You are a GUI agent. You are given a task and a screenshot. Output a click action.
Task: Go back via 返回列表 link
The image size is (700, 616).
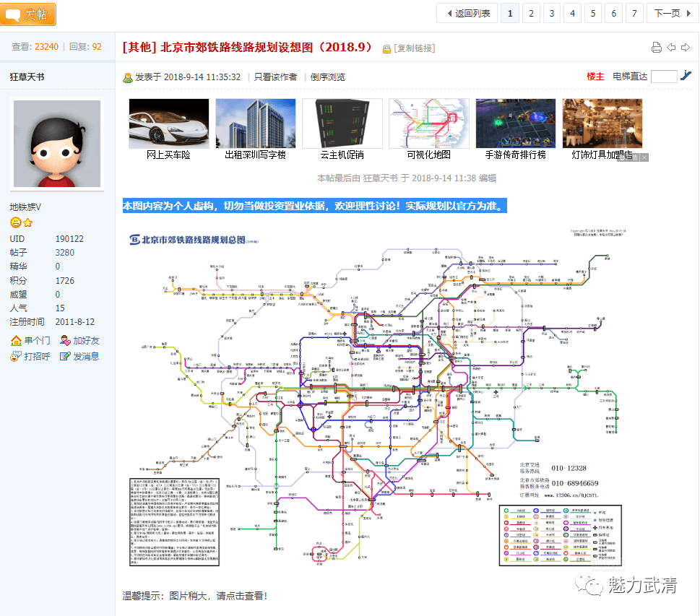click(x=468, y=14)
